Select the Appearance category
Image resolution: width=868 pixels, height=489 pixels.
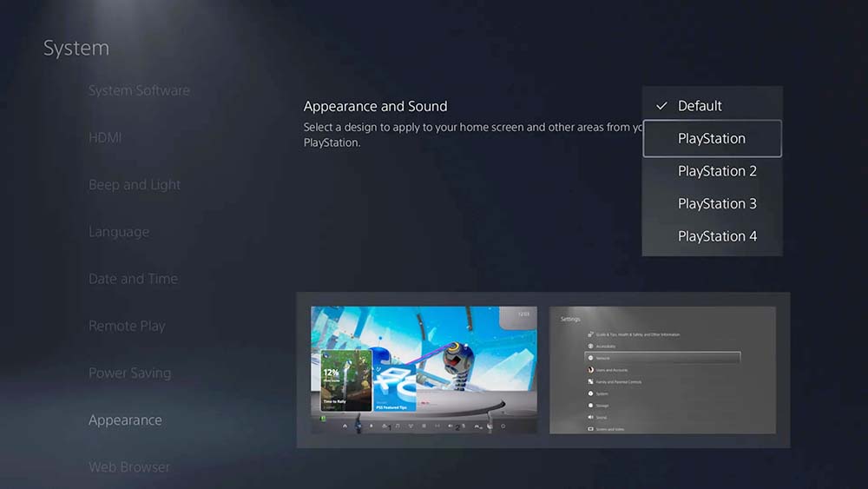point(126,420)
